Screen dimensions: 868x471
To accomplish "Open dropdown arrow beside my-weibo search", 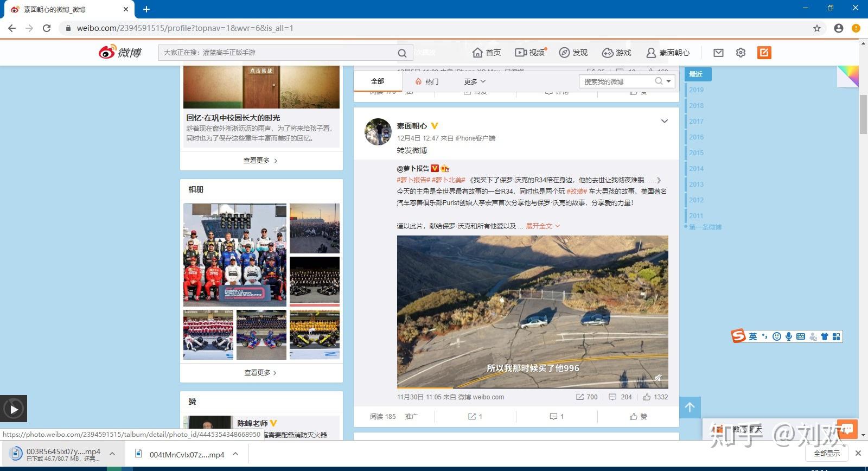I will tap(669, 81).
